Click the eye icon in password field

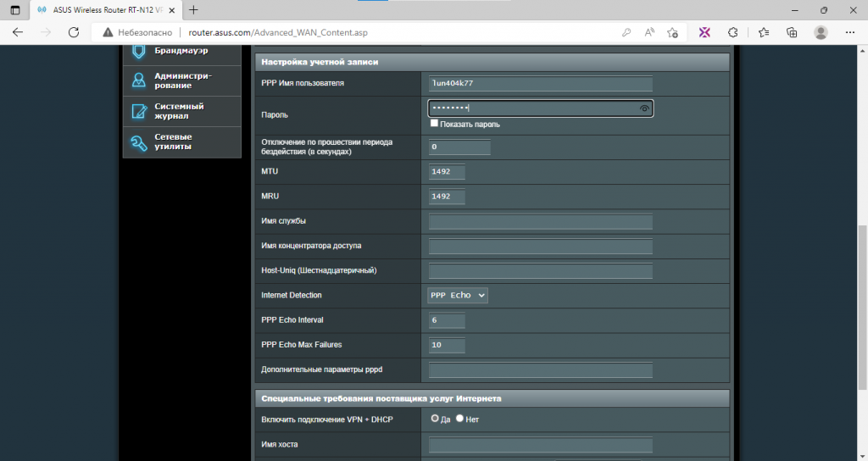tap(644, 108)
